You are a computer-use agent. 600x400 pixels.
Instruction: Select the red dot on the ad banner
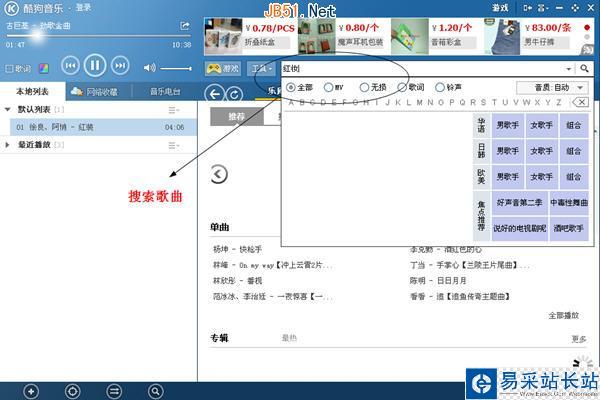[587, 28]
